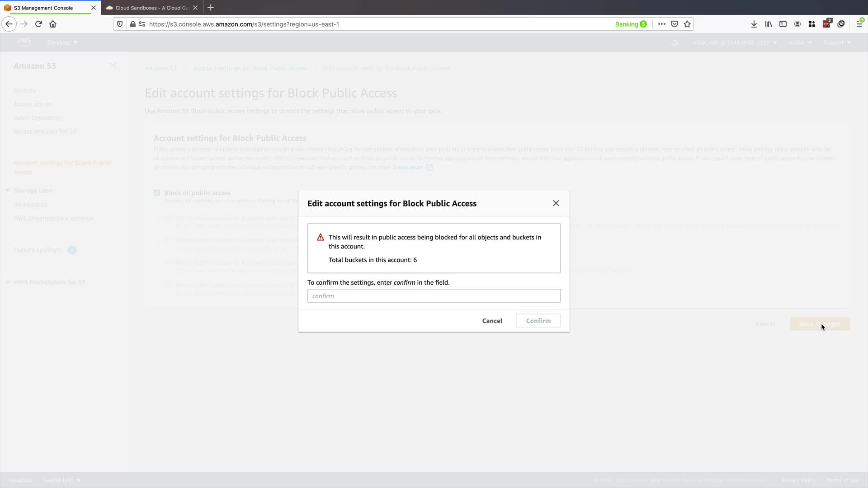Navigate back to previous page
Screen dimensions: 868x488
pyautogui.click(x=9, y=24)
